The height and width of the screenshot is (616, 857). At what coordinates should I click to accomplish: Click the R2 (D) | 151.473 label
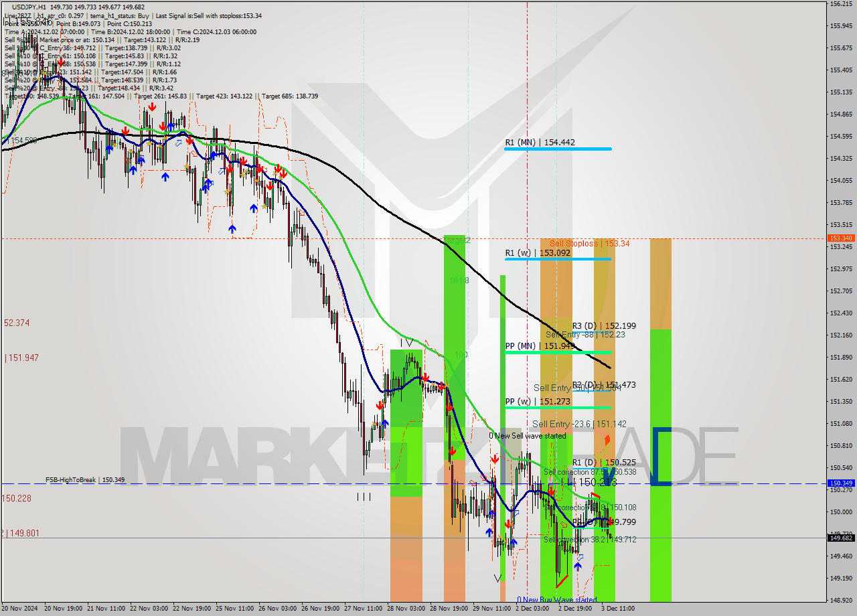[x=604, y=385]
